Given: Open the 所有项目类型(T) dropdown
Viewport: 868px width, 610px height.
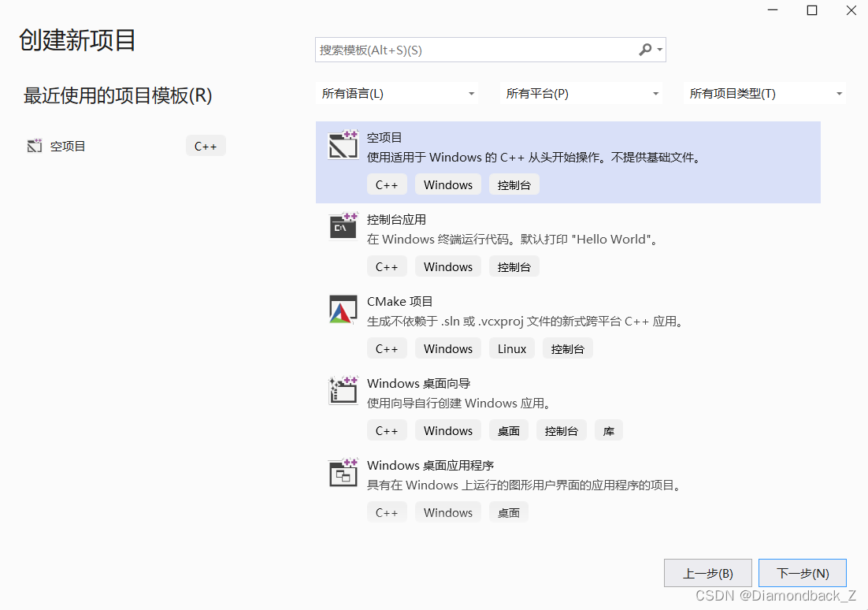Looking at the screenshot, I should pos(765,94).
